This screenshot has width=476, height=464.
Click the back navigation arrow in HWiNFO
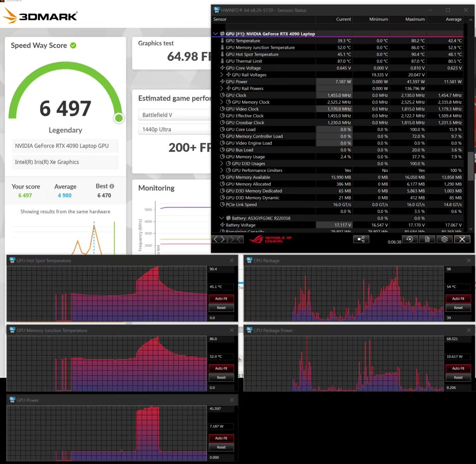pyautogui.click(x=215, y=239)
